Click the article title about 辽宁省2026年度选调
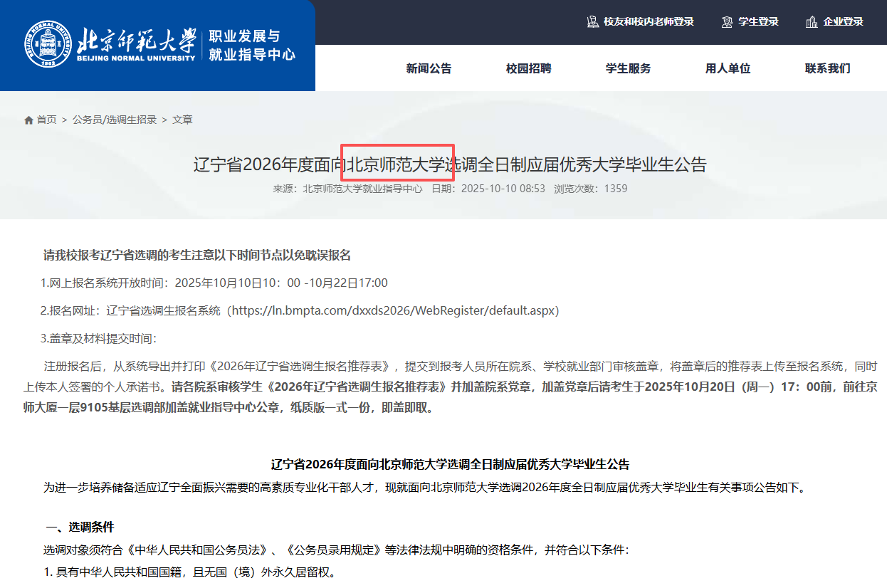Viewport: 887px width, 588px height. click(450, 164)
